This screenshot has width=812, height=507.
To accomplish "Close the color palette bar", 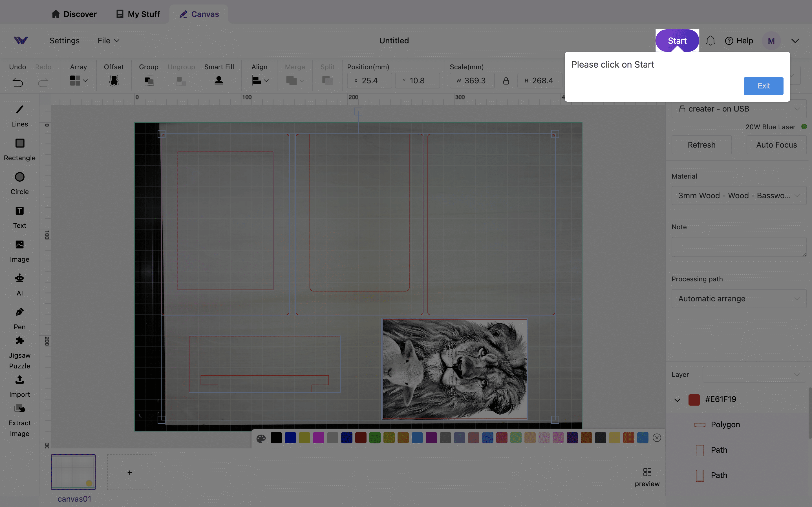I will [657, 438].
